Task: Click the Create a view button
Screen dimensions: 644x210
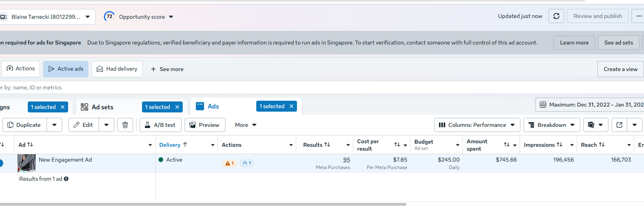Action: [x=621, y=69]
